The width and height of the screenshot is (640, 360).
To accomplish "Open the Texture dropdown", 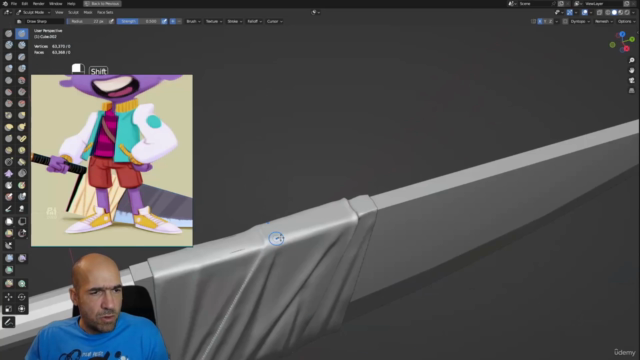I will coord(213,21).
